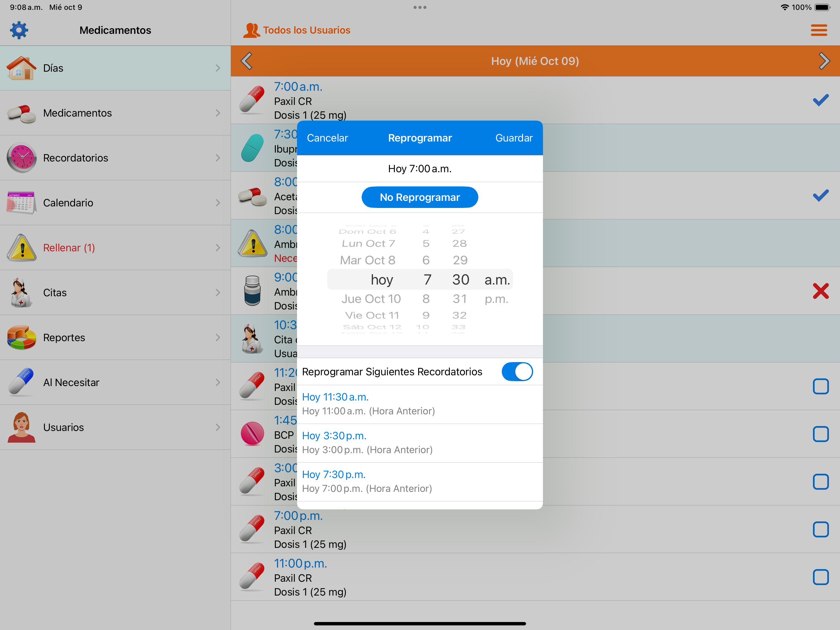
Task: Toggle red X on 9:00 entry
Action: point(820,291)
